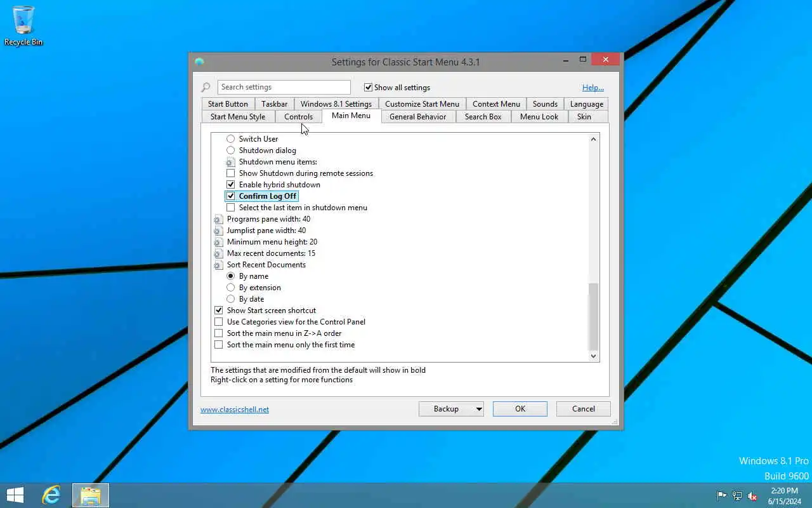
Task: Click the scrollbar up arrow
Action: pyautogui.click(x=593, y=139)
